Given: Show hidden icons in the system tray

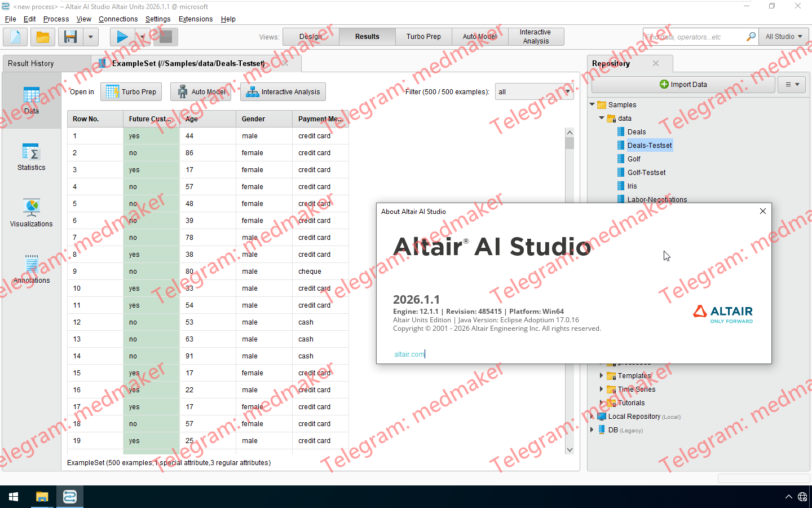Looking at the screenshot, I should coord(788,497).
